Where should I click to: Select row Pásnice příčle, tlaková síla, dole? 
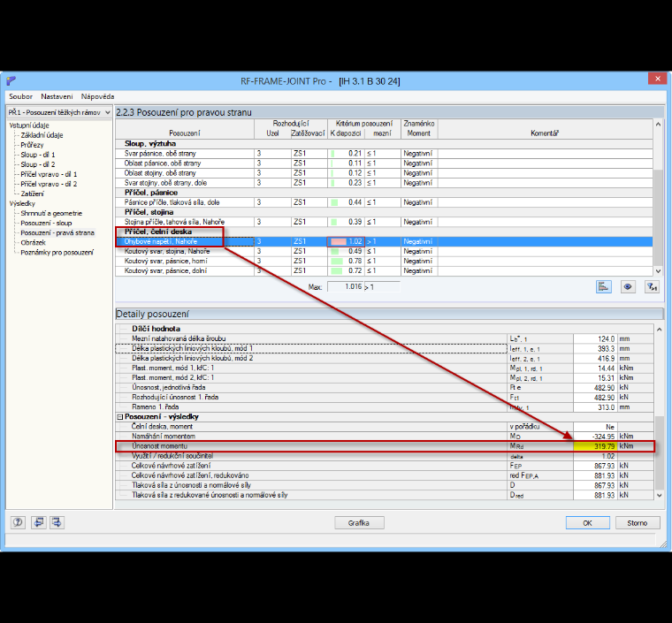[x=384, y=202]
